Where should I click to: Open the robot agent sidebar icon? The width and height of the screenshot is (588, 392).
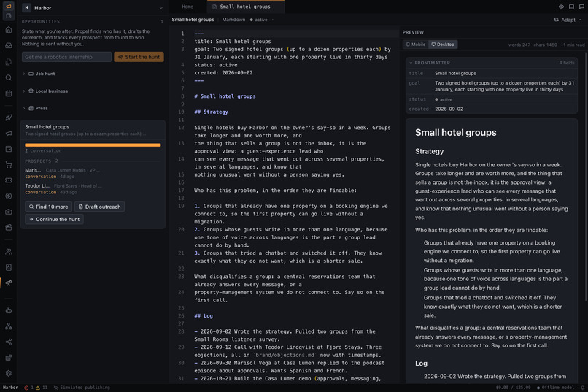coord(8,310)
